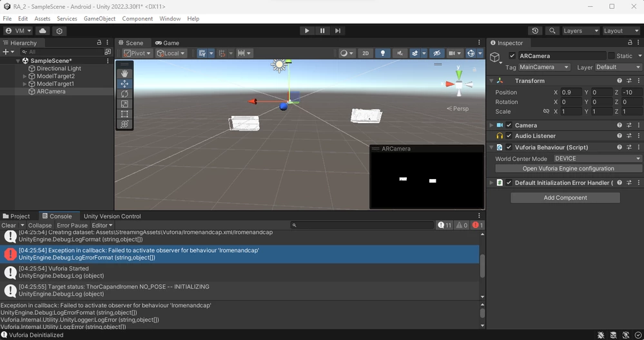Collapse the SampleScene root
The image size is (644, 340).
[17, 61]
